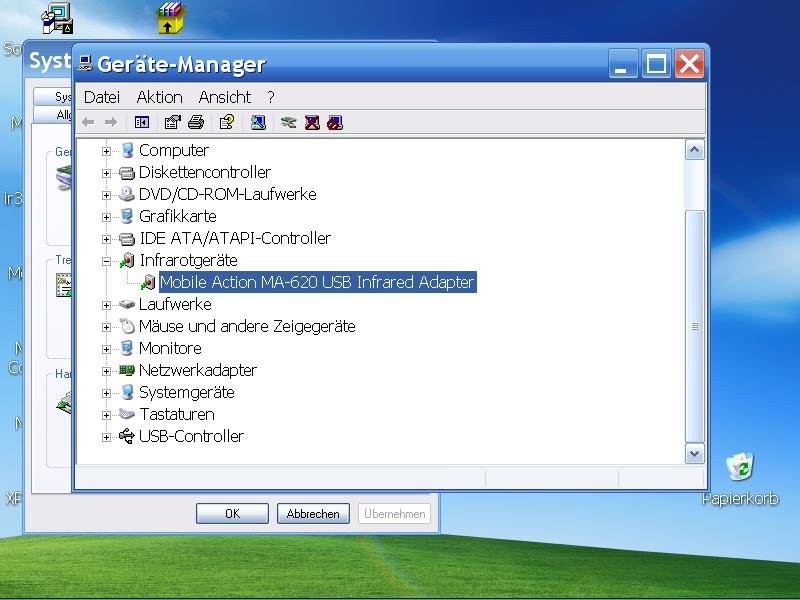Click the Monitore category icon
Viewport: 800px width, 600px height.
[x=127, y=348]
